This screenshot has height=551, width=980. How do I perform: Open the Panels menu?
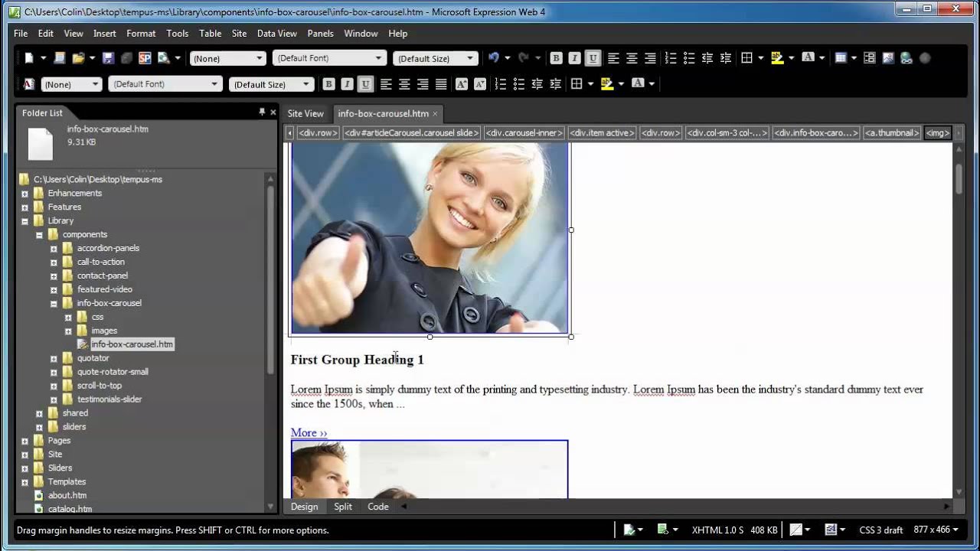(x=320, y=34)
